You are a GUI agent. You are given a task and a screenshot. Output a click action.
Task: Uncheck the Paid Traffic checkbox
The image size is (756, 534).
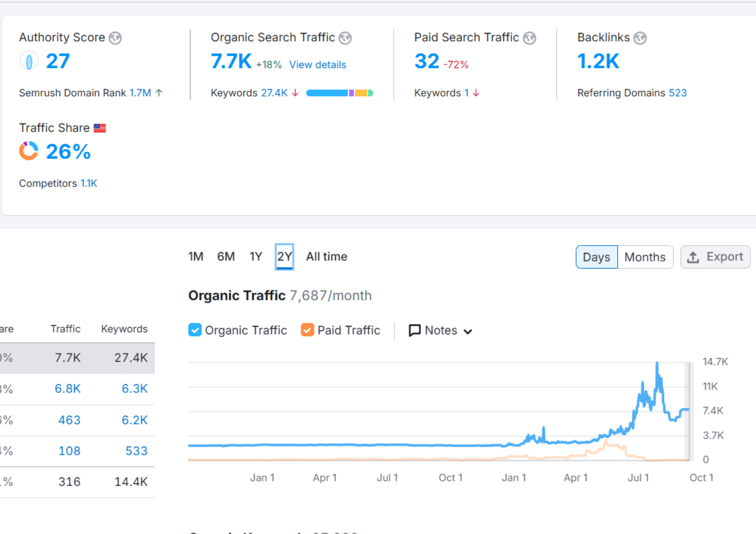click(x=307, y=330)
